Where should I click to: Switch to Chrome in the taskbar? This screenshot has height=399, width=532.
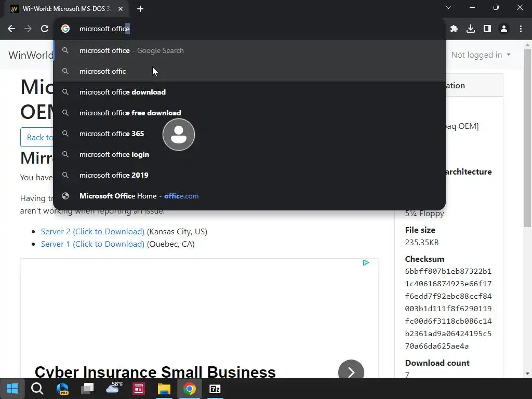pyautogui.click(x=189, y=389)
